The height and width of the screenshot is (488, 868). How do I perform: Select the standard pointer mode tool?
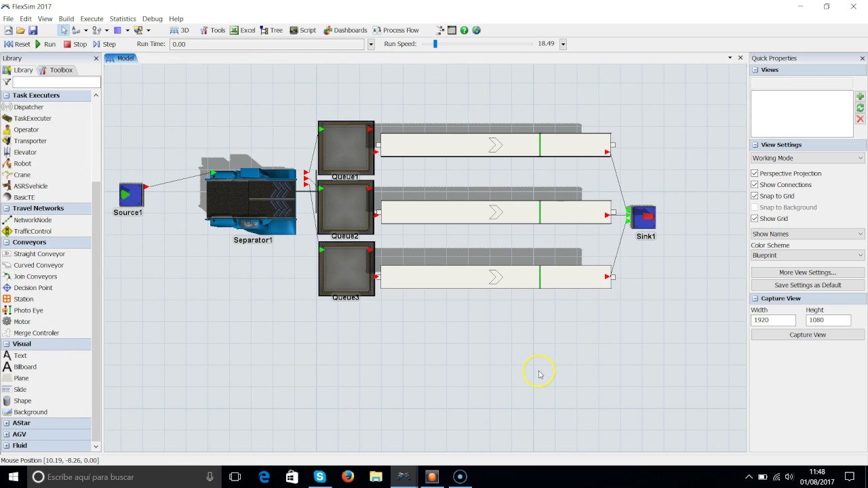tap(64, 30)
